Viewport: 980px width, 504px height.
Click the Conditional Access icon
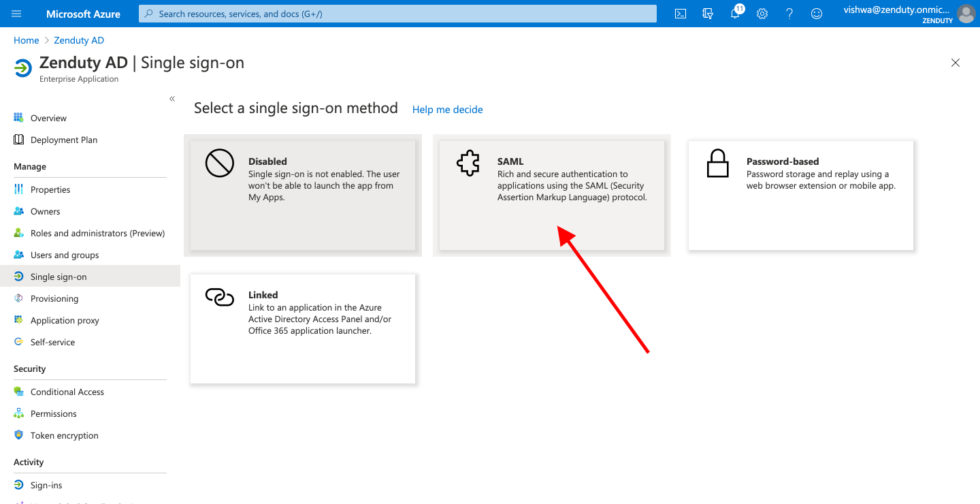(x=18, y=392)
